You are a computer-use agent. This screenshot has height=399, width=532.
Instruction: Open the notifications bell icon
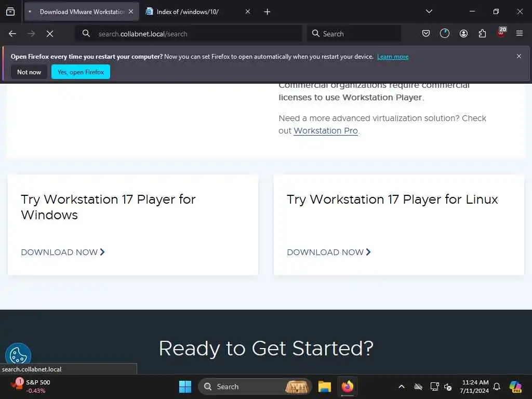[497, 387]
